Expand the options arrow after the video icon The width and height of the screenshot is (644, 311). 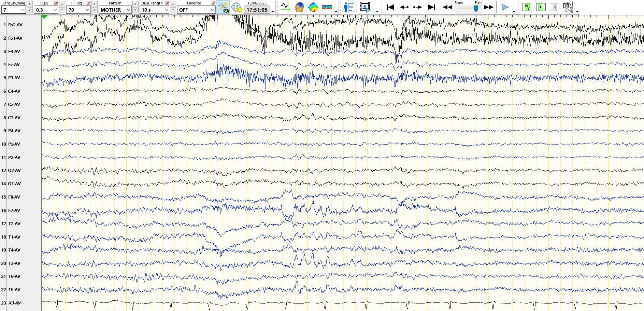[377, 11]
